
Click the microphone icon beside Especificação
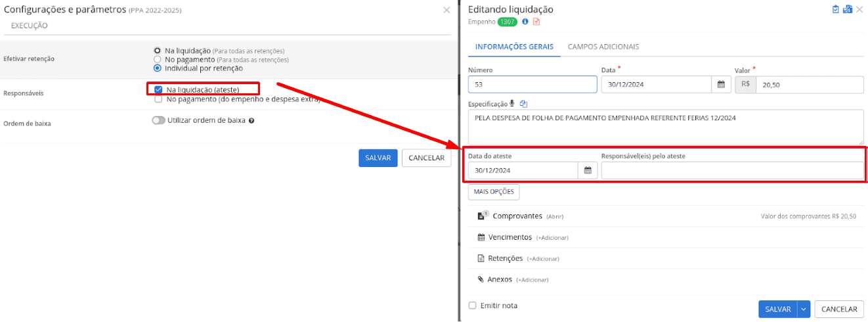tap(512, 104)
